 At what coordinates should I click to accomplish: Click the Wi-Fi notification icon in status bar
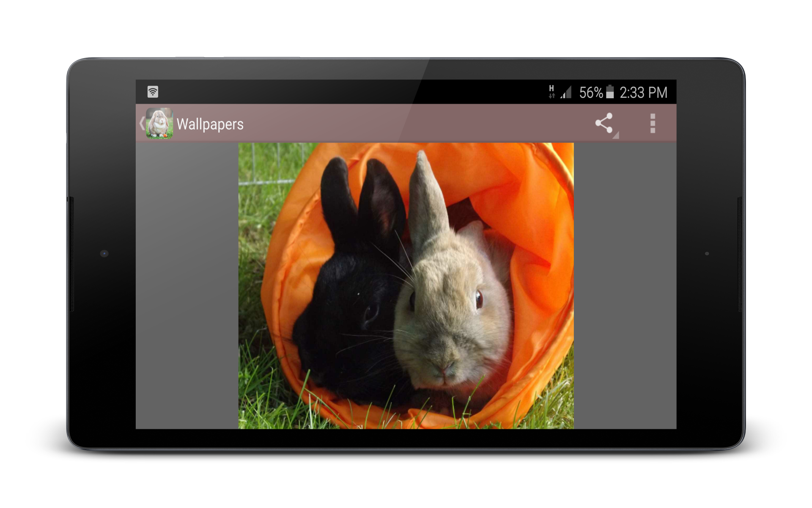click(153, 91)
